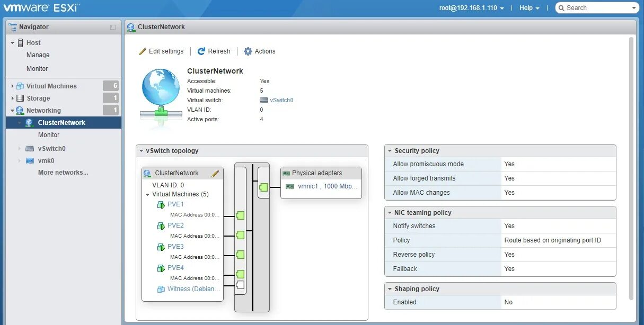Open the PVE1 virtual machine link
644x325 pixels.
(x=175, y=204)
